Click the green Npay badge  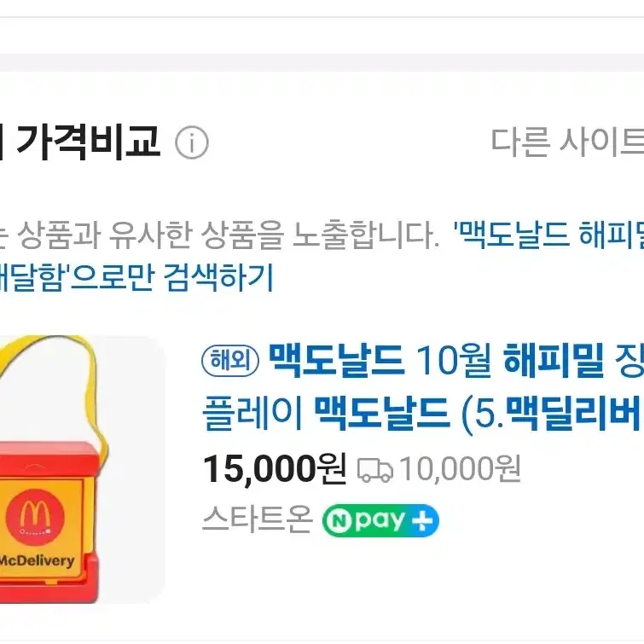click(380, 520)
